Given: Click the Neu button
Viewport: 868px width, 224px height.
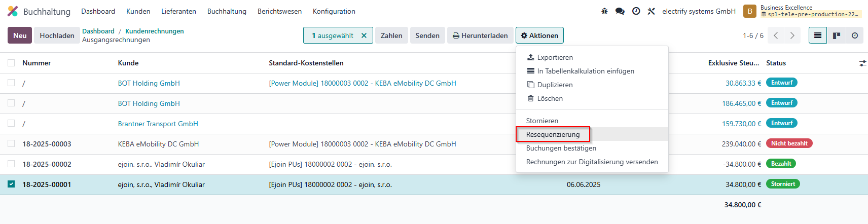Looking at the screenshot, I should click(x=20, y=35).
